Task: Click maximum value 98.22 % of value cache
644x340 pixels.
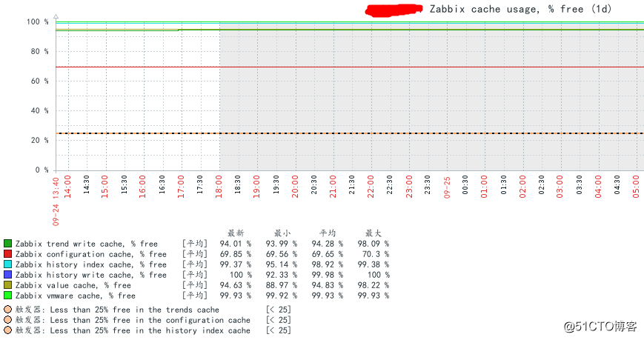Action: 374,285
